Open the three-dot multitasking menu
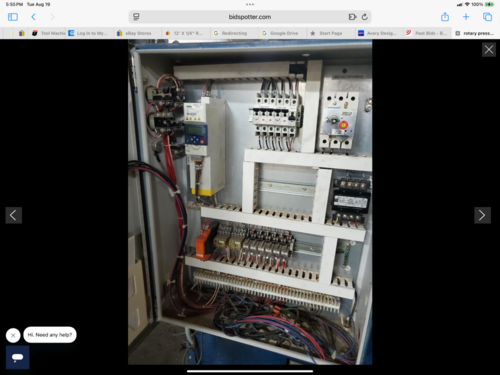This screenshot has height=375, width=500. (250, 4)
